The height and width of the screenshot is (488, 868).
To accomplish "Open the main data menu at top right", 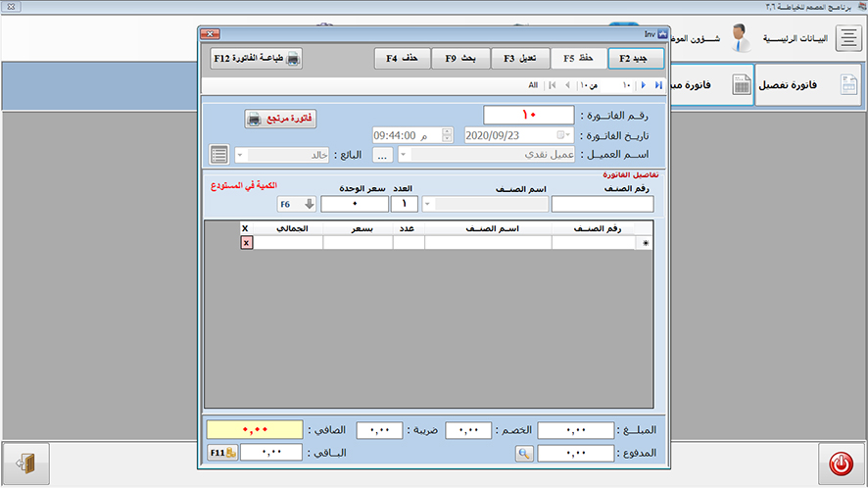I will click(844, 39).
